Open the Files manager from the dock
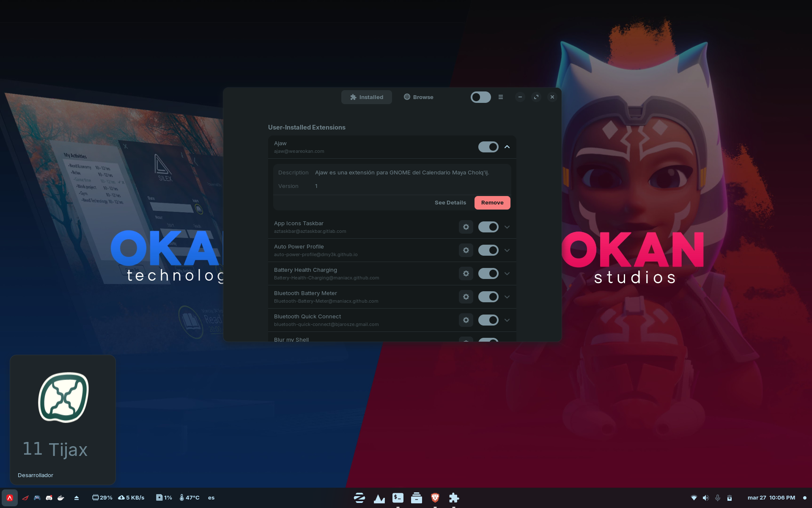Screen dimensions: 812x508 tap(417, 498)
